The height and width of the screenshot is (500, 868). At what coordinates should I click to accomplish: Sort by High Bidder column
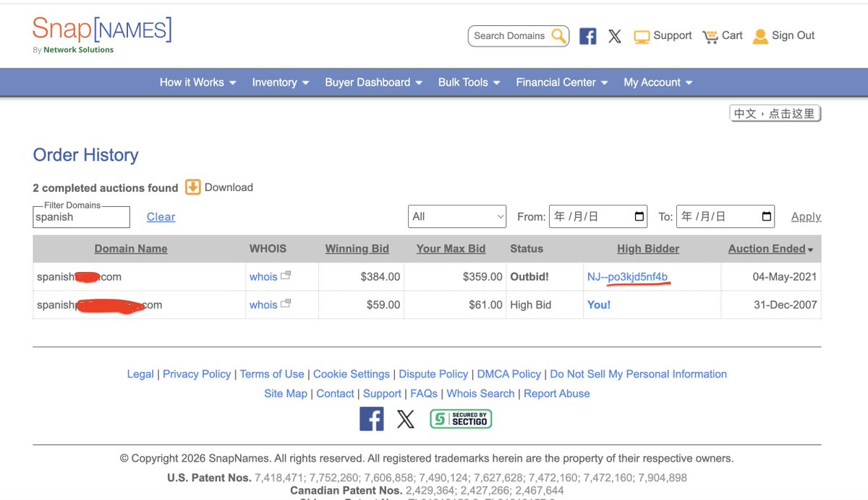click(x=648, y=249)
